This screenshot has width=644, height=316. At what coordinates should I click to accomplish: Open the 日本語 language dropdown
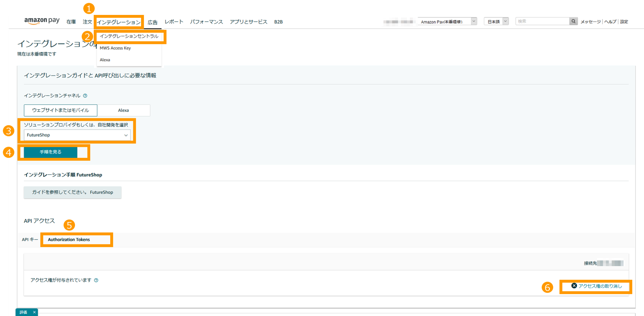pos(496,22)
